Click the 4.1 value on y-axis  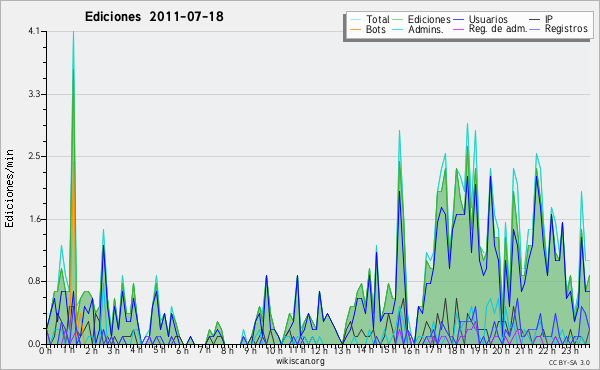pyautogui.click(x=34, y=31)
